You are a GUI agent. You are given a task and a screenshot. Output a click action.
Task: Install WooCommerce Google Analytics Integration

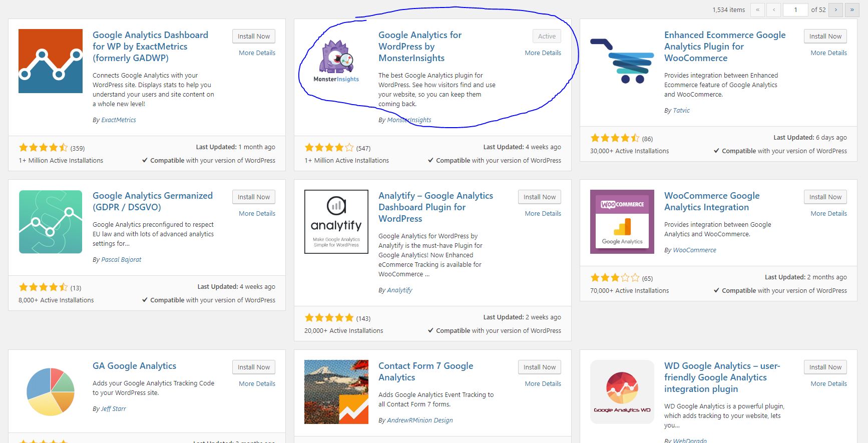(825, 197)
